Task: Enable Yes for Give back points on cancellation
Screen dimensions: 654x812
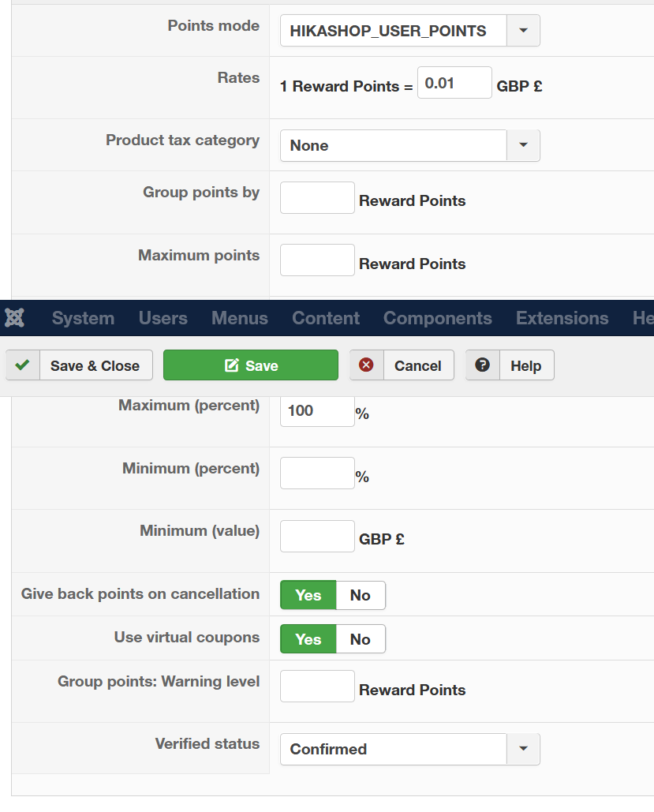Action: click(x=308, y=595)
